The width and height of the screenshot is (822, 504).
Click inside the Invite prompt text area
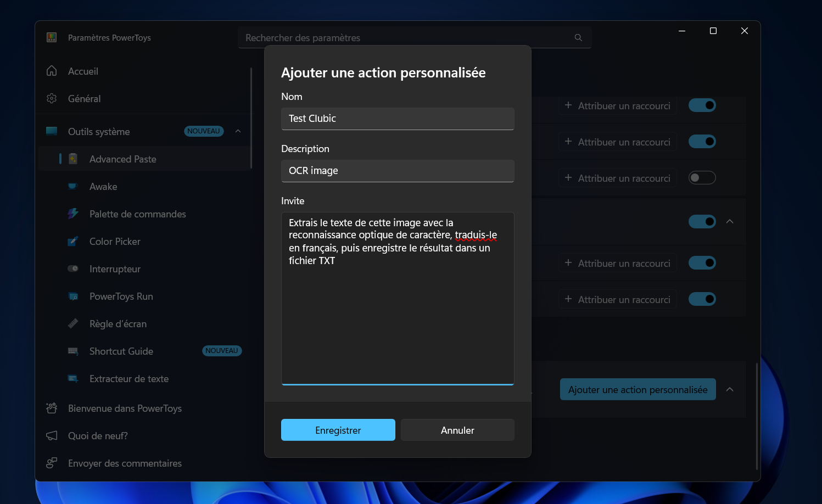(398, 299)
